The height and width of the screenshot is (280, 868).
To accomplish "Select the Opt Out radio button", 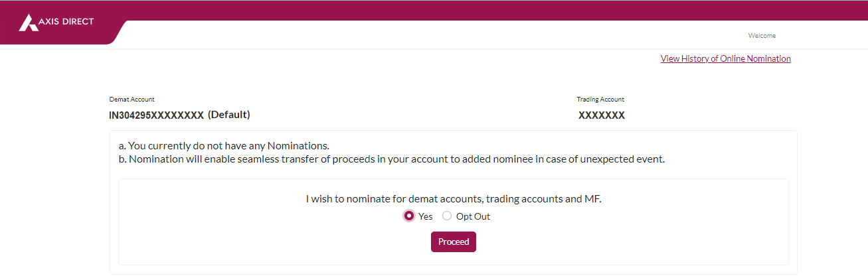I will click(x=447, y=216).
